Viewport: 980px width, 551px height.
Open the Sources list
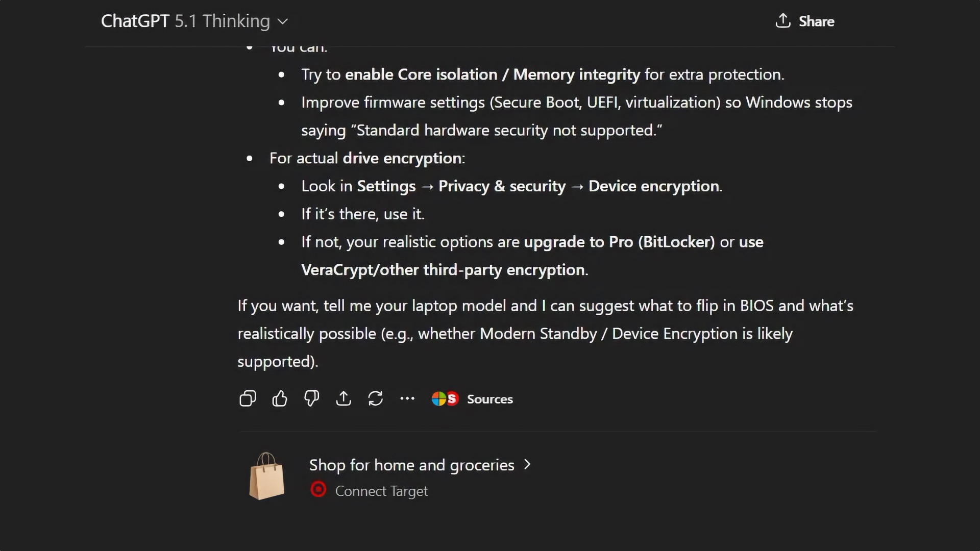[x=489, y=399]
